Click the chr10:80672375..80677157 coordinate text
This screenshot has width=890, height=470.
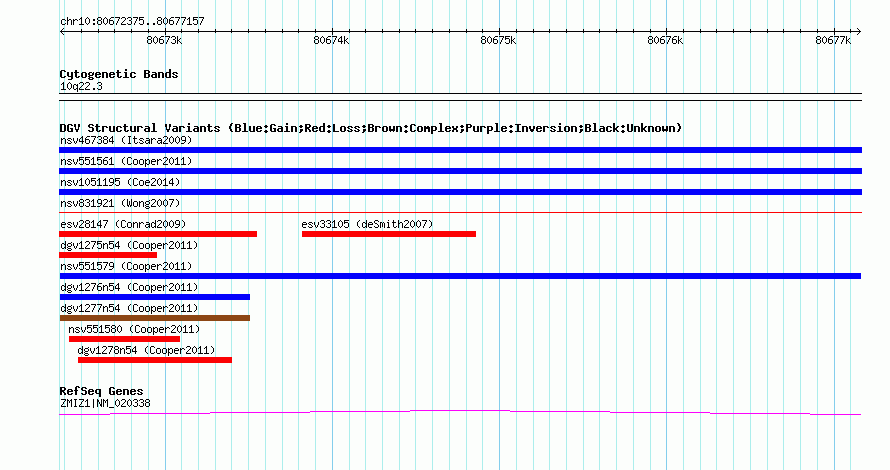(x=132, y=22)
